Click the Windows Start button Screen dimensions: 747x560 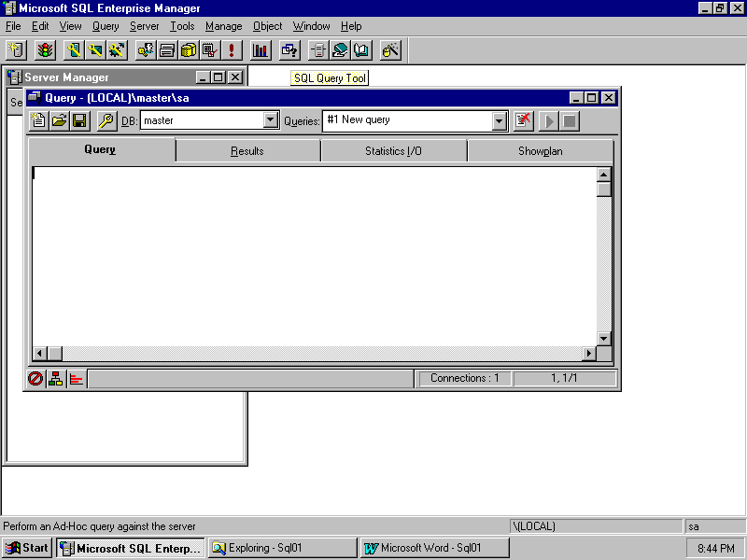coord(28,548)
